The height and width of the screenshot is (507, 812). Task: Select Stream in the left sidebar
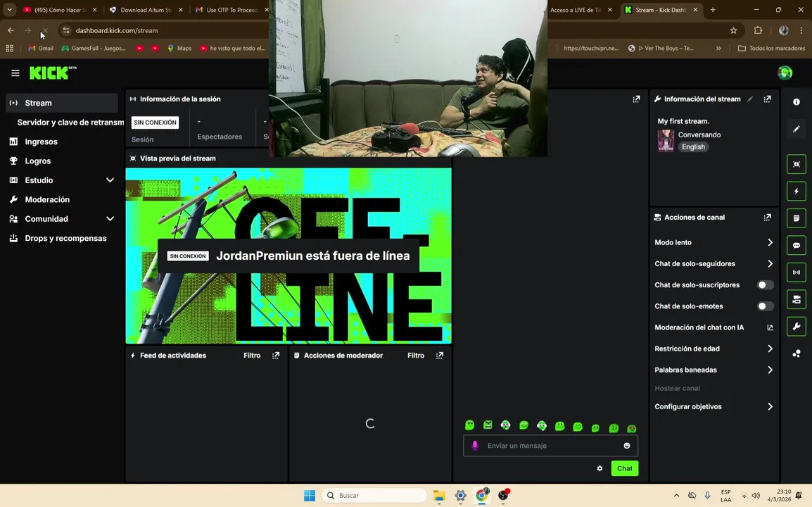tap(62, 104)
